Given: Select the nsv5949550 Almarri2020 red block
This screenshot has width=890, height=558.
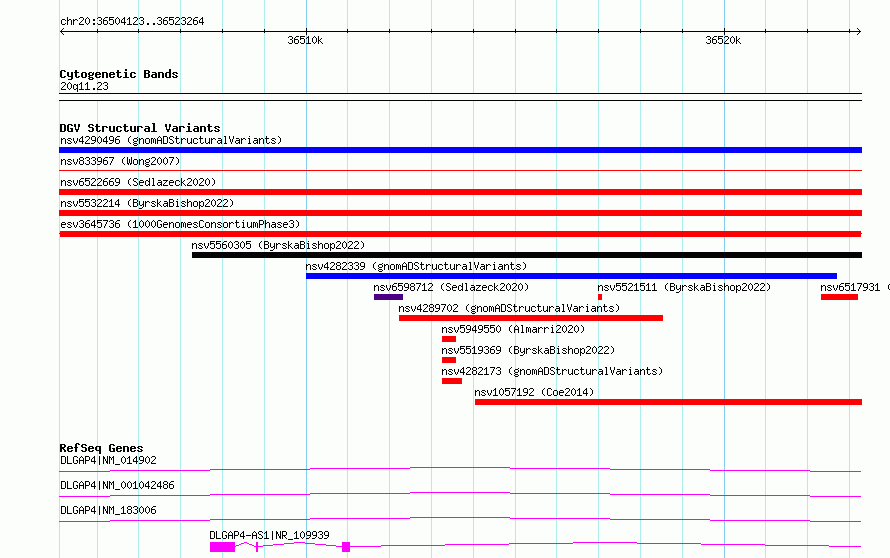Looking at the screenshot, I should click(449, 339).
